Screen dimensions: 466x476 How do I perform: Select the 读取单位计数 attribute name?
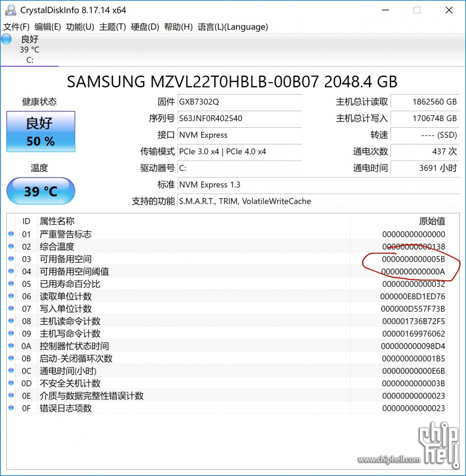66,296
